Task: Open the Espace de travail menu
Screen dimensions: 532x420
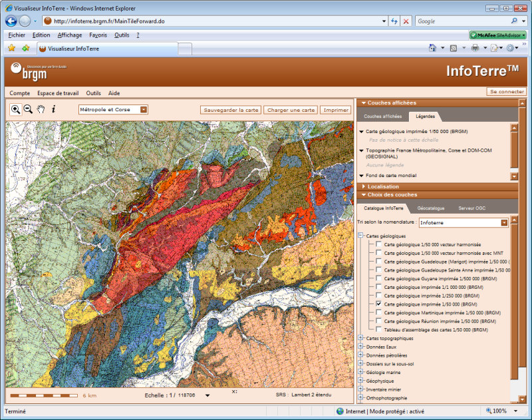Action: (x=58, y=93)
